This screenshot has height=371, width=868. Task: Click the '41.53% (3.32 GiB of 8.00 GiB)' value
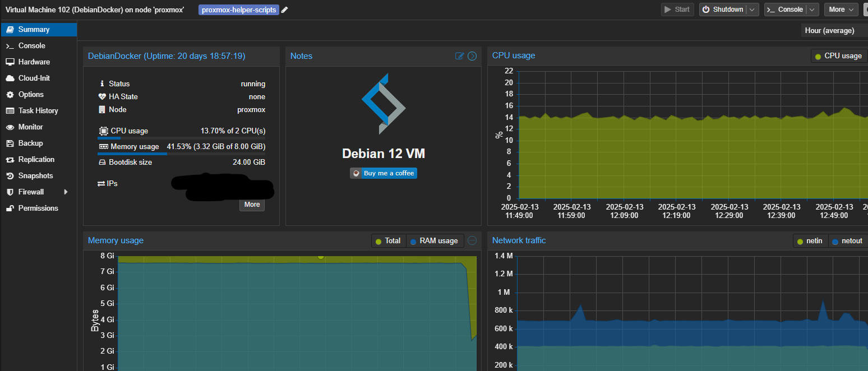click(216, 147)
